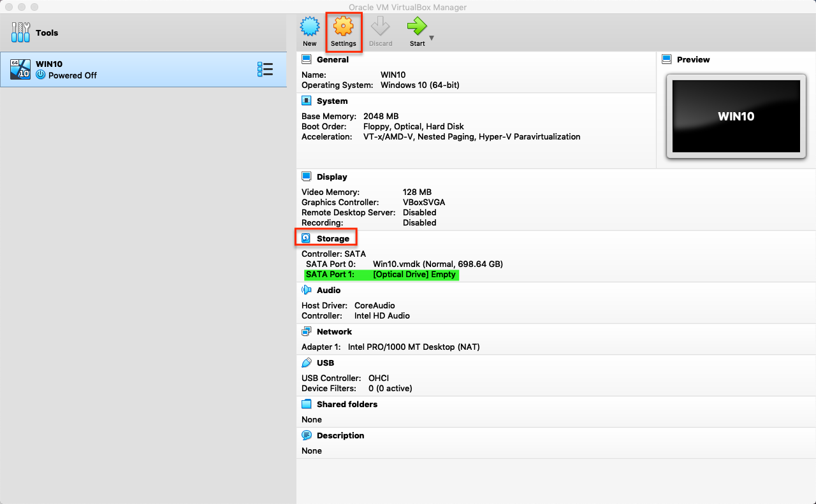This screenshot has width=816, height=504.
Task: Click the New virtual machine icon
Action: pos(310,27)
